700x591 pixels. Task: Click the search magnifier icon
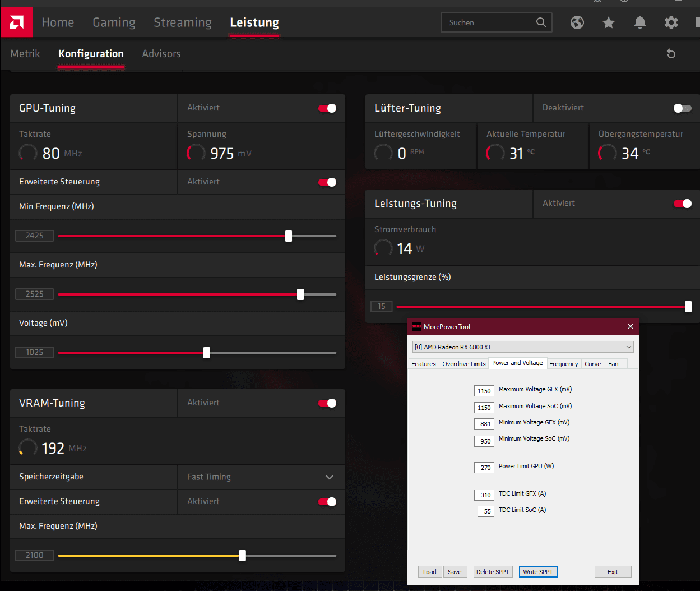click(x=541, y=22)
